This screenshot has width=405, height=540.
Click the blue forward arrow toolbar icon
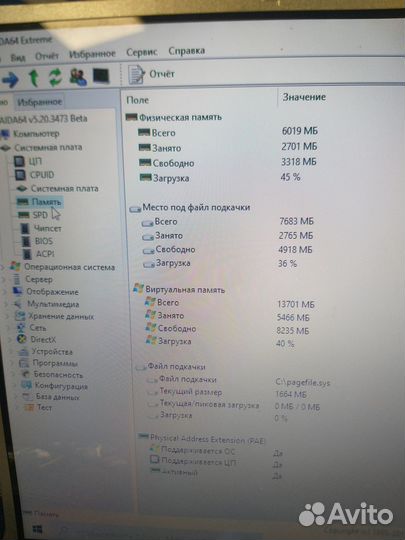point(10,79)
